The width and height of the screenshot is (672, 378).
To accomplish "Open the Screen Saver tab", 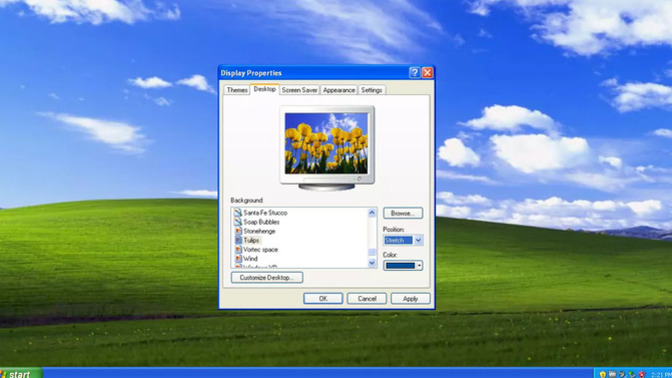I will [x=300, y=90].
